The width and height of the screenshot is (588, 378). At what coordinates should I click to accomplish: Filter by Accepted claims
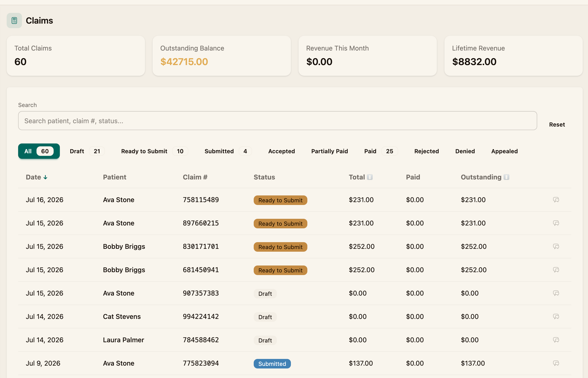[281, 151]
